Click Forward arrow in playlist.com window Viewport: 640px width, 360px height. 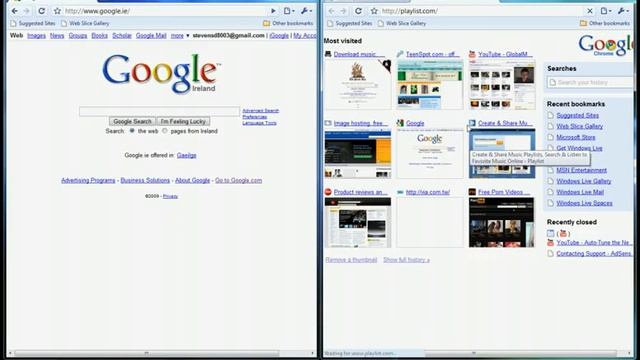[344, 11]
